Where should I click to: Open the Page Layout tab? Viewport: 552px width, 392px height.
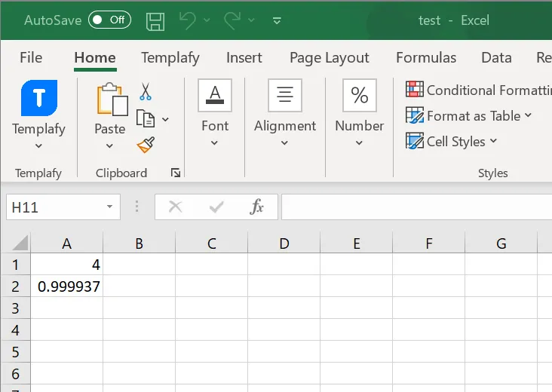(330, 57)
